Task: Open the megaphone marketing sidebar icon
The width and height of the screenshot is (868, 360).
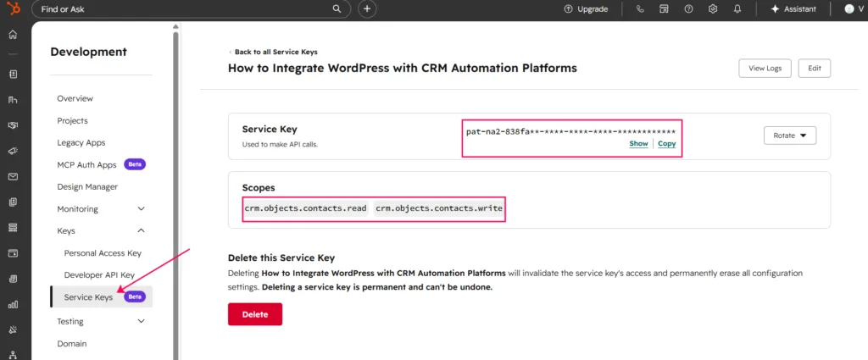Action: [13, 151]
